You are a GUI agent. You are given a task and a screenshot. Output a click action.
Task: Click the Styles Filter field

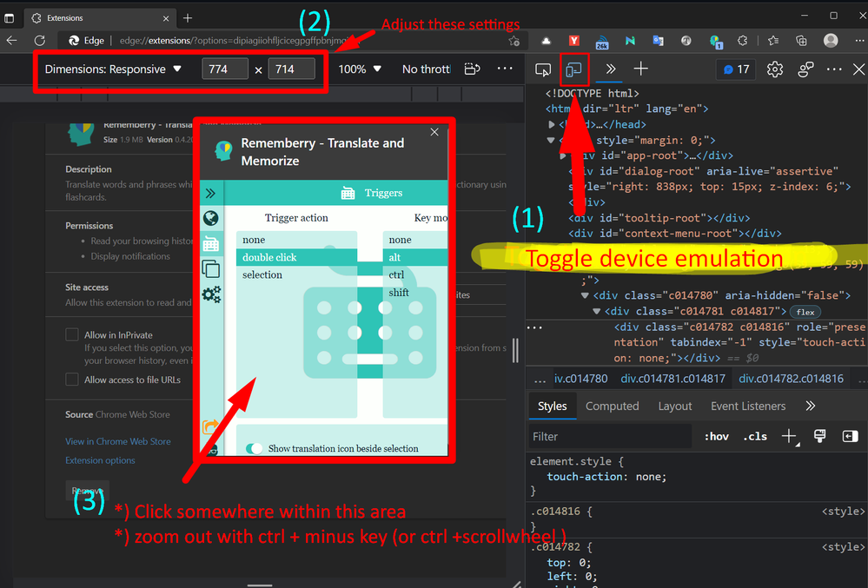(x=611, y=436)
